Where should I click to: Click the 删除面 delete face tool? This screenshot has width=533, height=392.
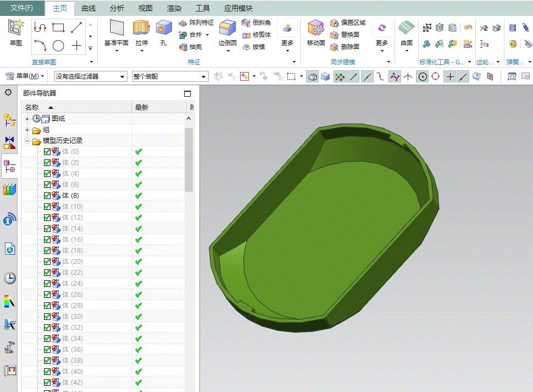tap(345, 47)
